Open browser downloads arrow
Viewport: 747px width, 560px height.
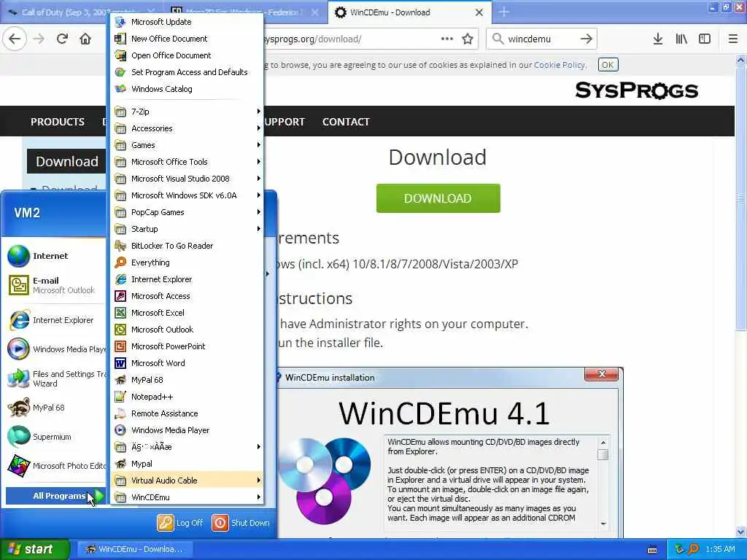pyautogui.click(x=658, y=39)
